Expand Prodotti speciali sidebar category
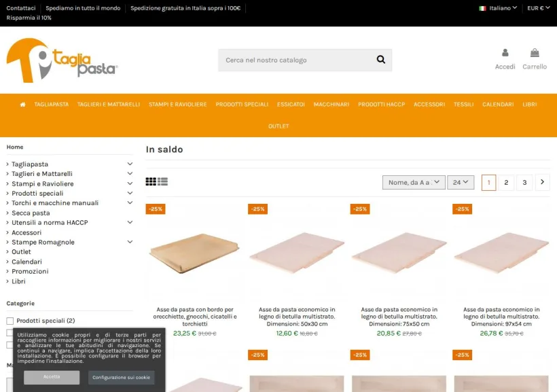The height and width of the screenshot is (392, 557). click(x=130, y=193)
